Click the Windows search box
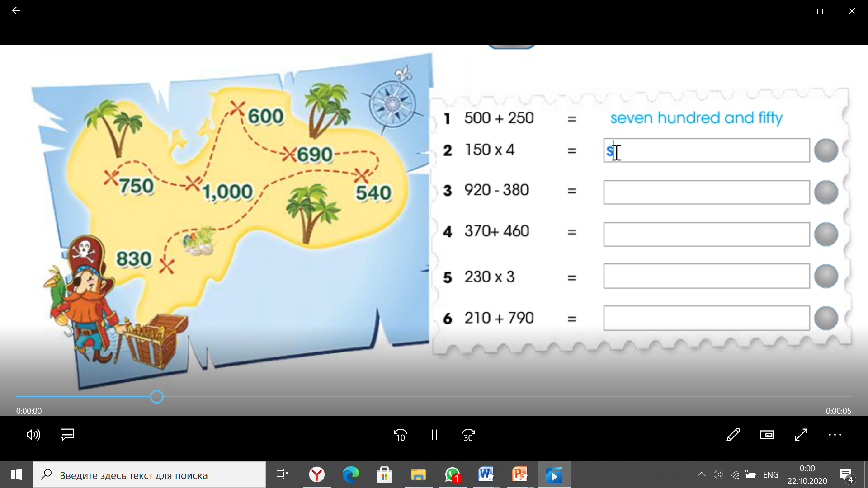868x488 pixels. coord(149,475)
